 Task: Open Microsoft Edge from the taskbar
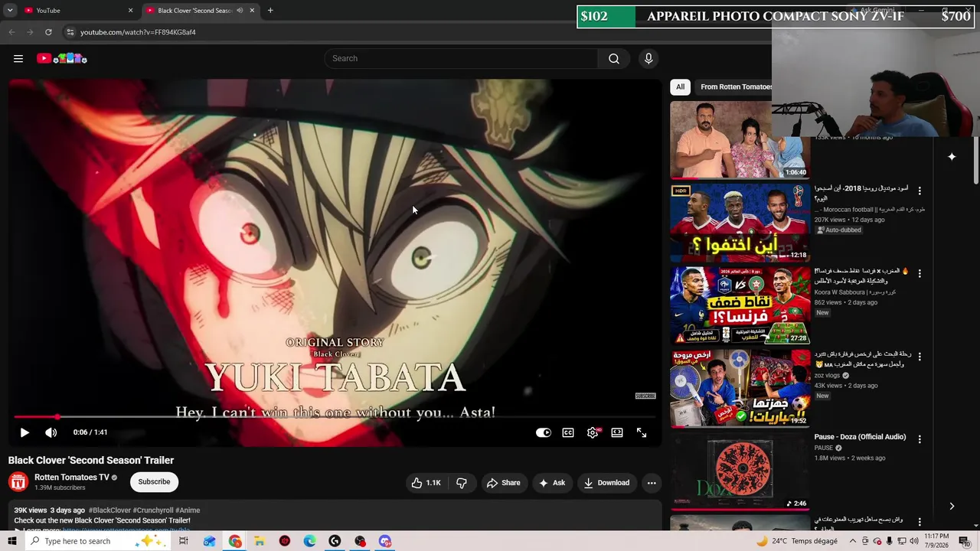(309, 541)
